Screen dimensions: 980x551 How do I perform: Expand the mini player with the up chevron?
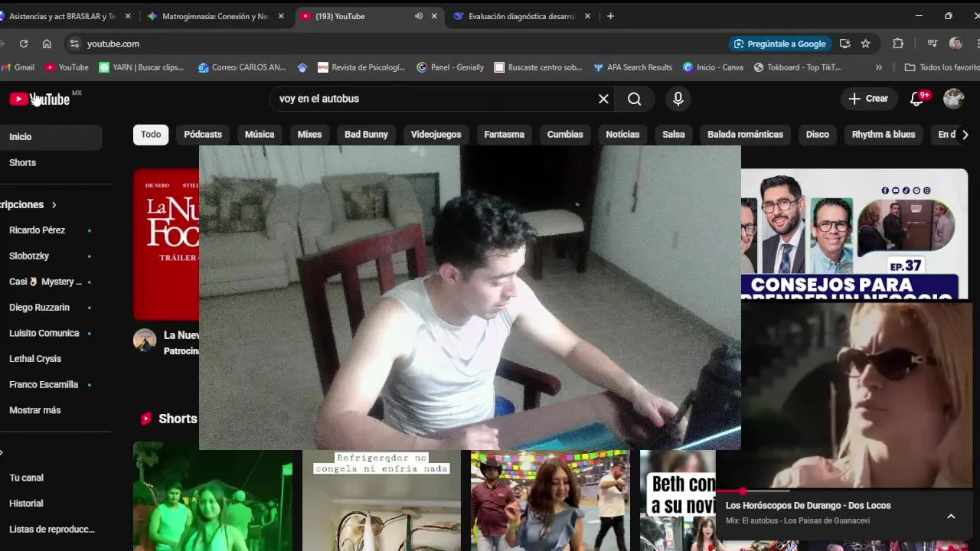click(951, 516)
